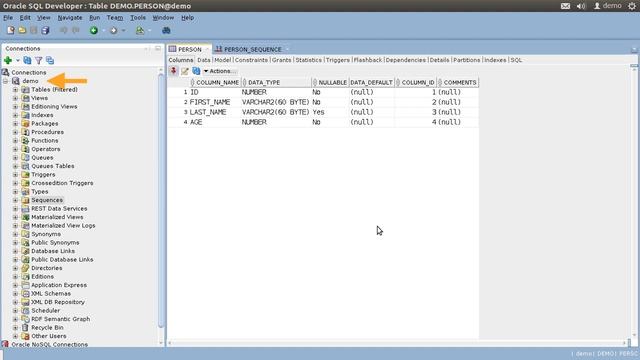The height and width of the screenshot is (360, 640).
Task: Select the REST Data Services tree item
Action: click(59, 209)
